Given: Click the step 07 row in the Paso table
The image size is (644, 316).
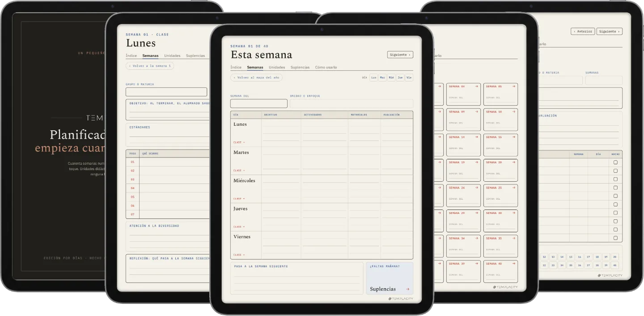Looking at the screenshot, I should (x=168, y=214).
